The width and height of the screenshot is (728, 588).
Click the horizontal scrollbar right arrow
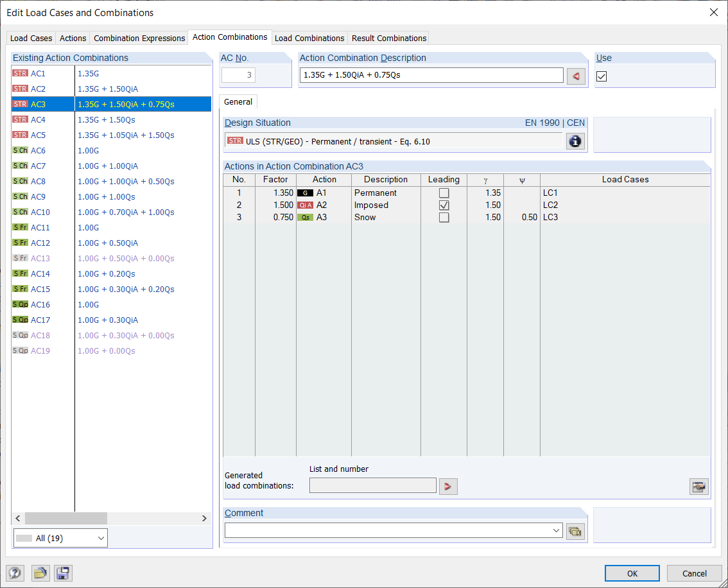tap(204, 519)
